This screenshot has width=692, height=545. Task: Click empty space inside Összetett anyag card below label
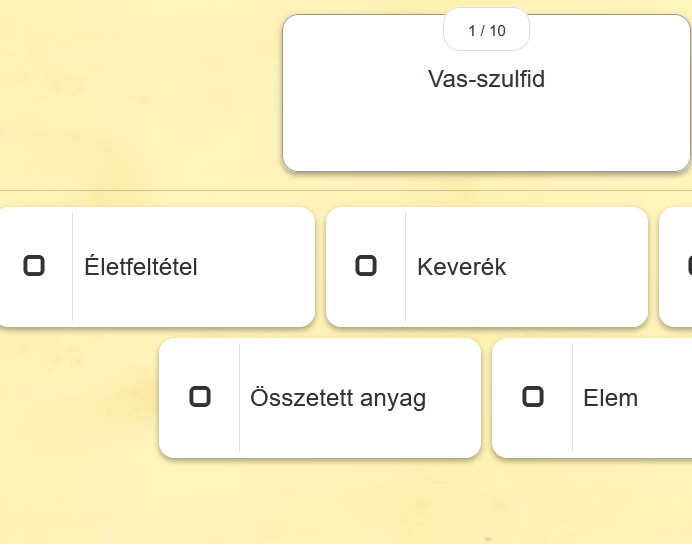click(x=360, y=436)
